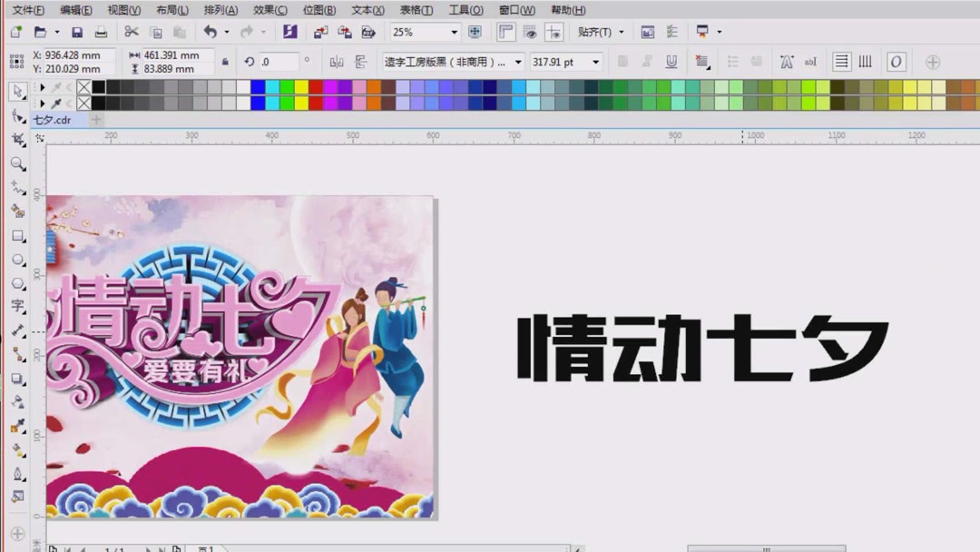Click the 页1 page navigation label
Viewport: 980px width, 552px height.
pos(205,548)
